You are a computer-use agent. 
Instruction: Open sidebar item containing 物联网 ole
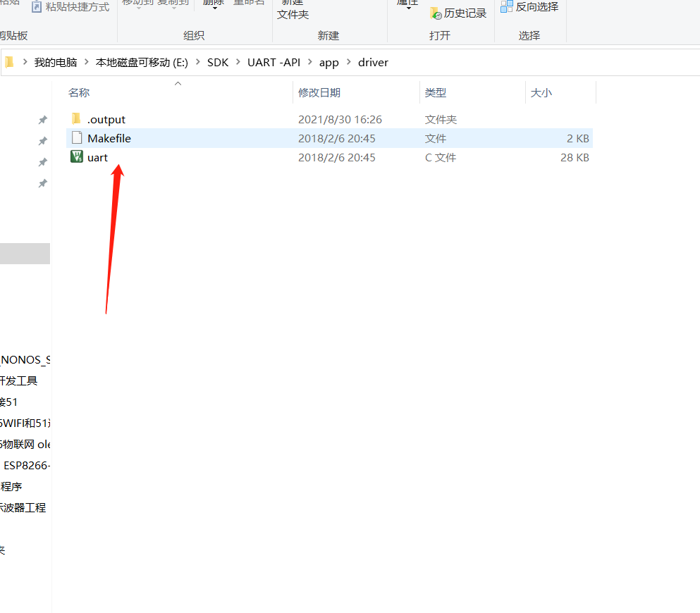25,445
